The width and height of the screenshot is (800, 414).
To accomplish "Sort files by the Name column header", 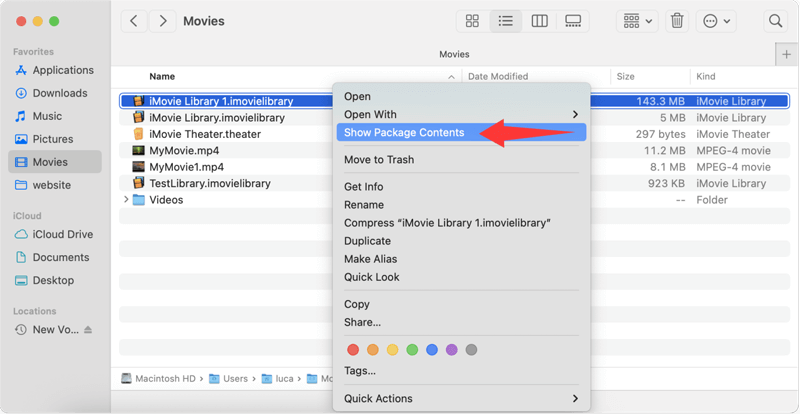I will pos(162,77).
